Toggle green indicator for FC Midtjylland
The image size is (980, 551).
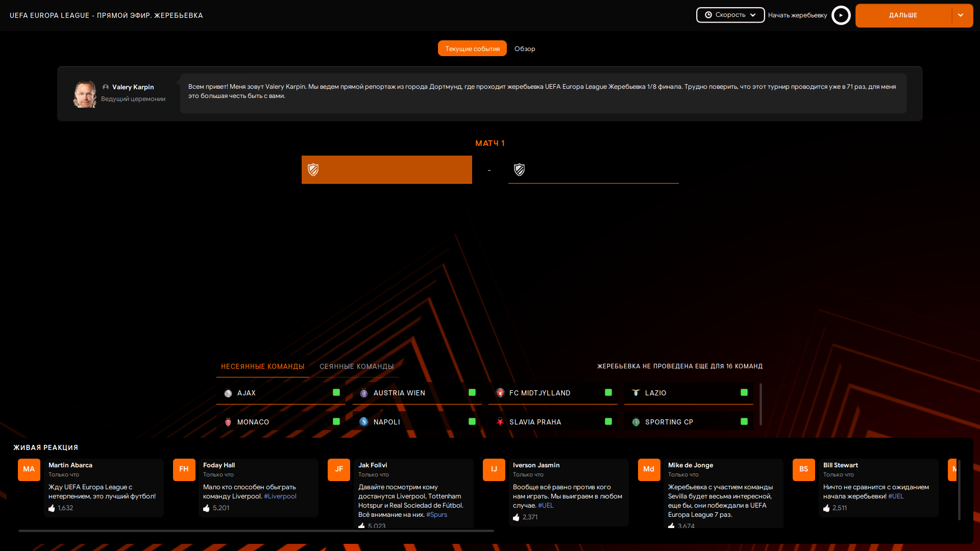pos(608,392)
